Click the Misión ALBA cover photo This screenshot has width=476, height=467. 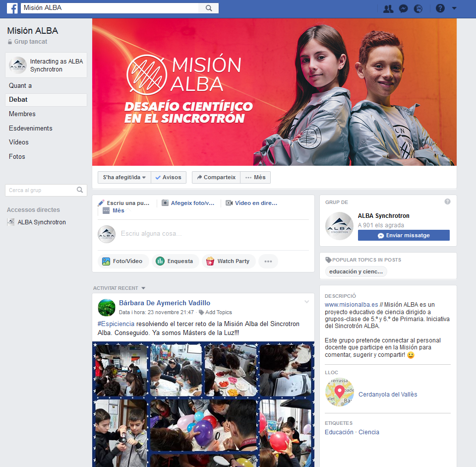[x=274, y=92]
